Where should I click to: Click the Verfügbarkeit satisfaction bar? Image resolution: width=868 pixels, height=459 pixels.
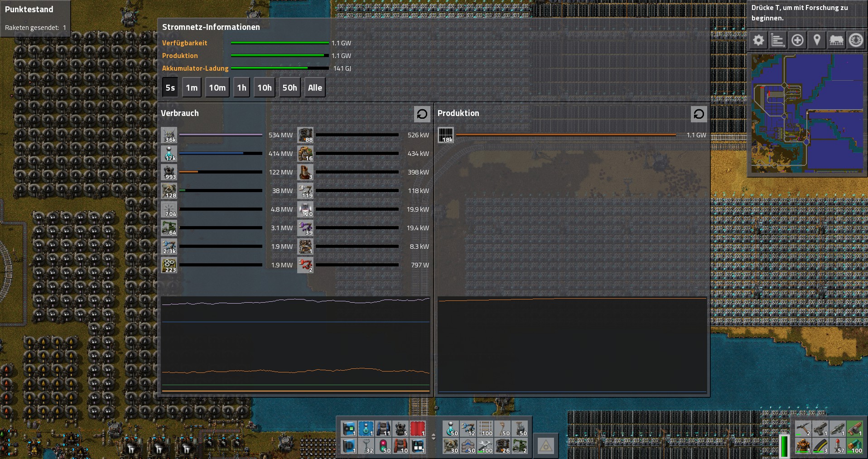[280, 43]
